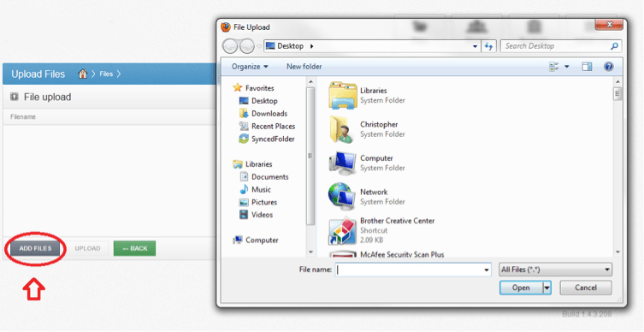Click the Recent Places icon in Favorites
The width and height of the screenshot is (644, 332).
coord(244,126)
